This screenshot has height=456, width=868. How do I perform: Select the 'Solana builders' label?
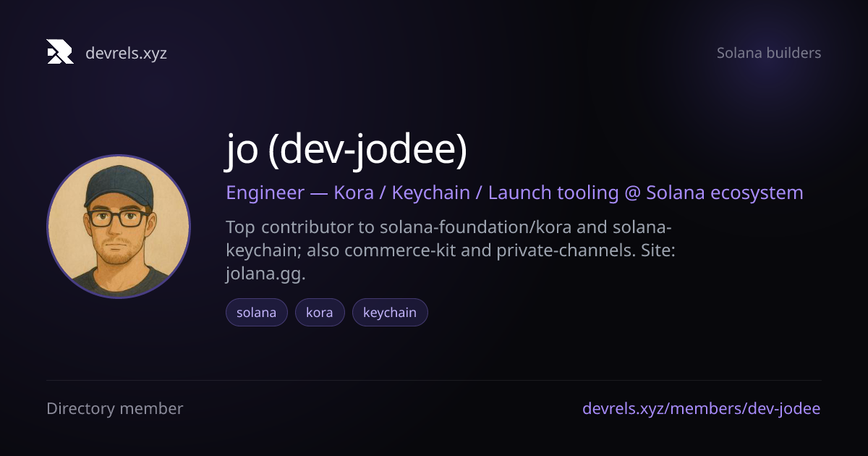769,53
